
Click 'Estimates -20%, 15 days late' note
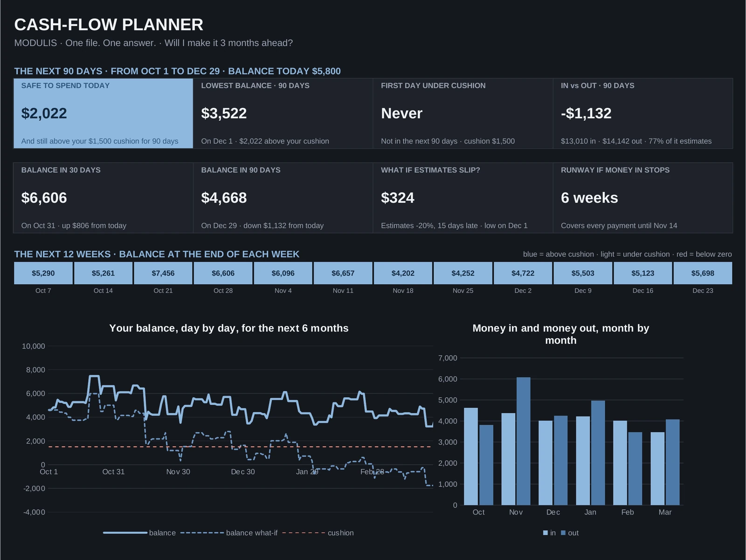[x=454, y=226]
